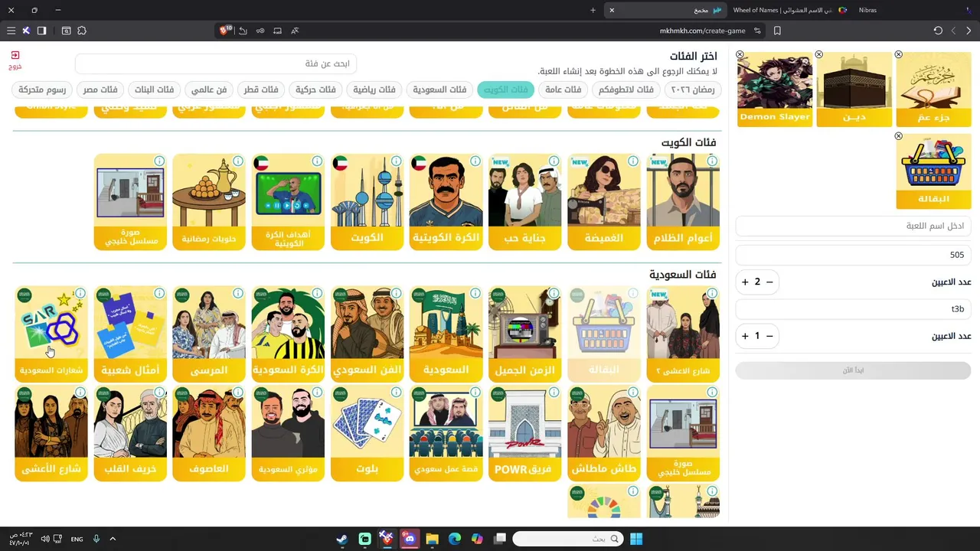This screenshot has width=980, height=551.
Task: Switch to the Wheel of Names tab
Action: (789, 10)
